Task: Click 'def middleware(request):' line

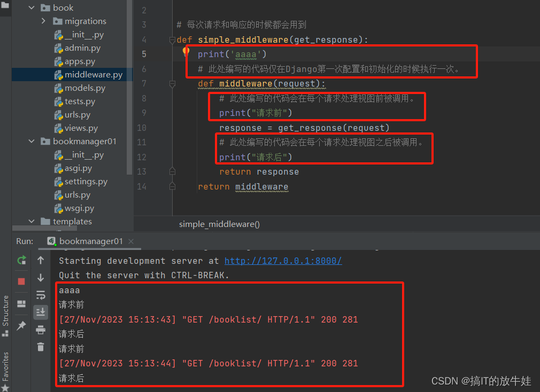Action: pos(261,84)
